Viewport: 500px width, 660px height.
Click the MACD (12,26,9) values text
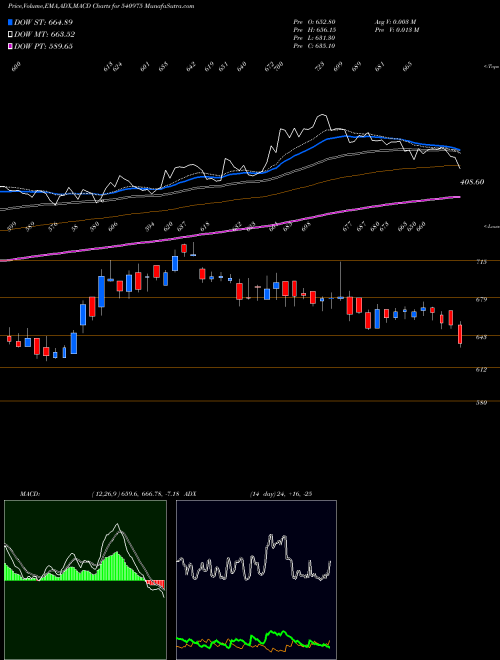136,494
